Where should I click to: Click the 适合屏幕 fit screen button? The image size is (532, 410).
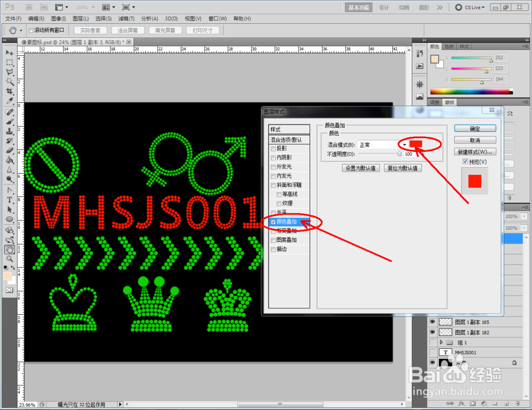128,30
